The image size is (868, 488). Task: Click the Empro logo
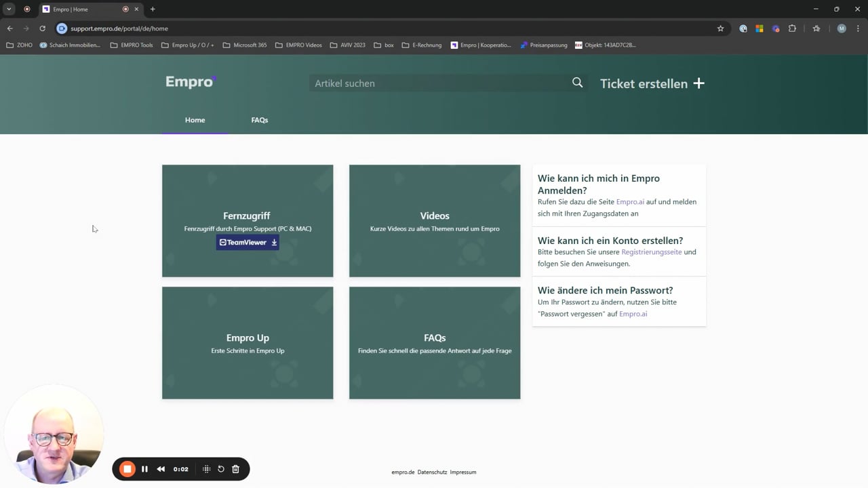tap(191, 82)
